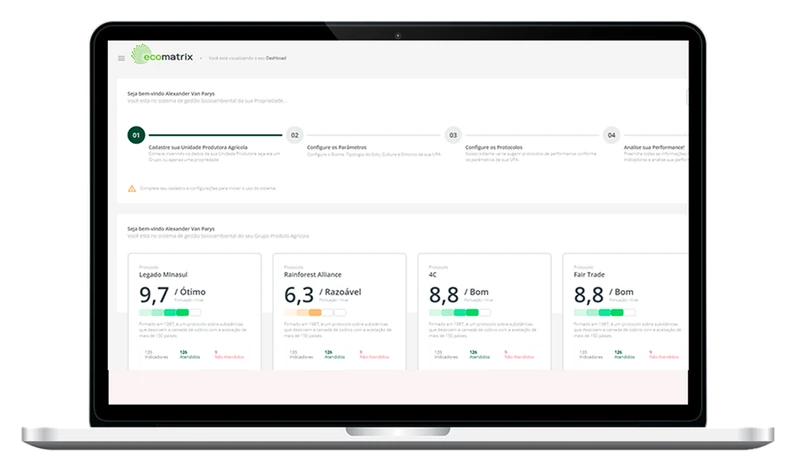
Task: Click 'Analise sua Performance!' step title
Action: pos(654,147)
